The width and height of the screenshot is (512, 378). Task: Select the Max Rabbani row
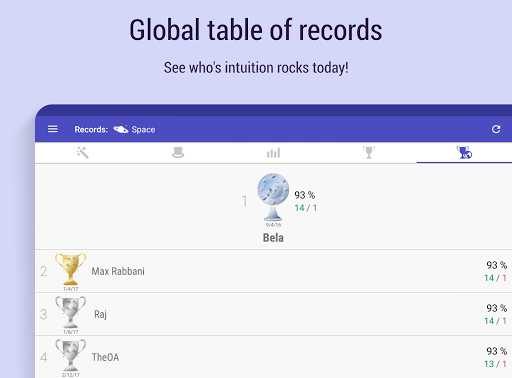point(273,271)
